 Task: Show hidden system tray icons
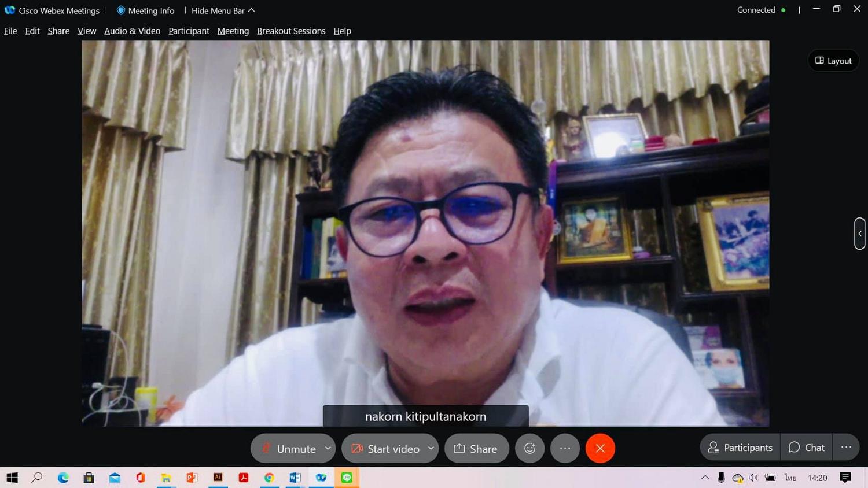705,478
